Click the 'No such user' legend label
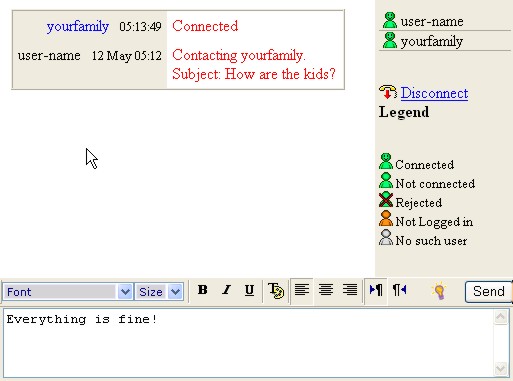This screenshot has width=513, height=381. [x=431, y=241]
